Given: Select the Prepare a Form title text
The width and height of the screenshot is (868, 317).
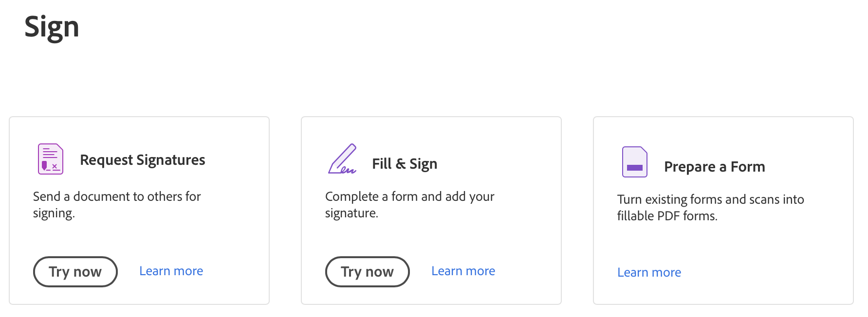Looking at the screenshot, I should pos(714,167).
